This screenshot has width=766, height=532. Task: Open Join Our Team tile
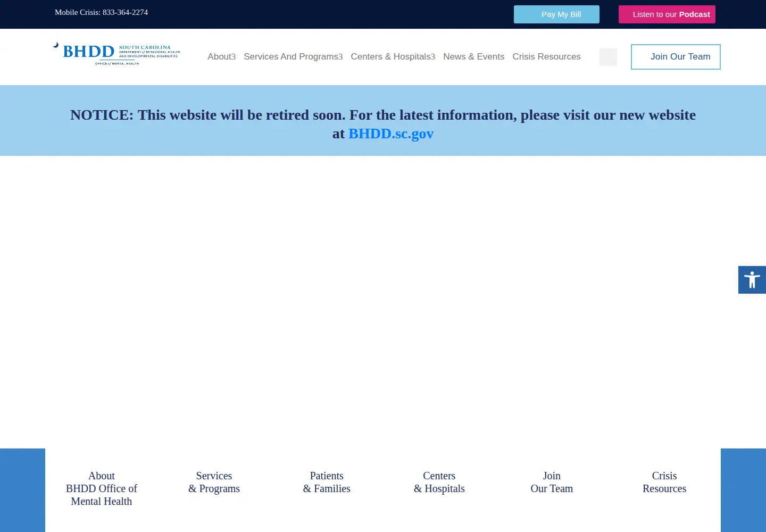point(552,482)
